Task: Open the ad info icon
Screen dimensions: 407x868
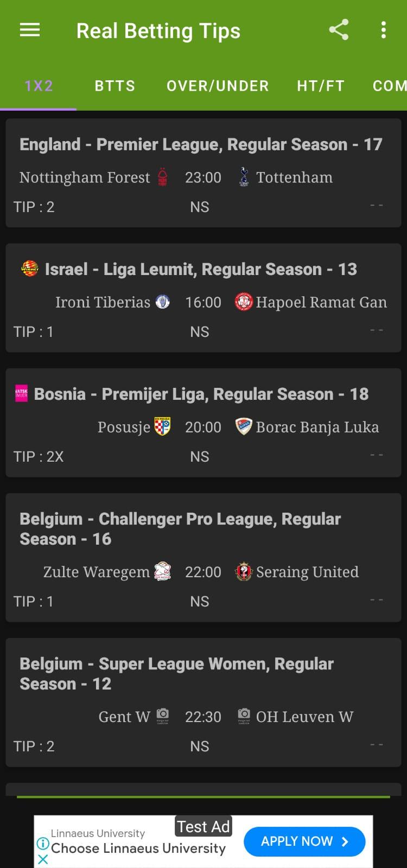Action: coord(43,844)
